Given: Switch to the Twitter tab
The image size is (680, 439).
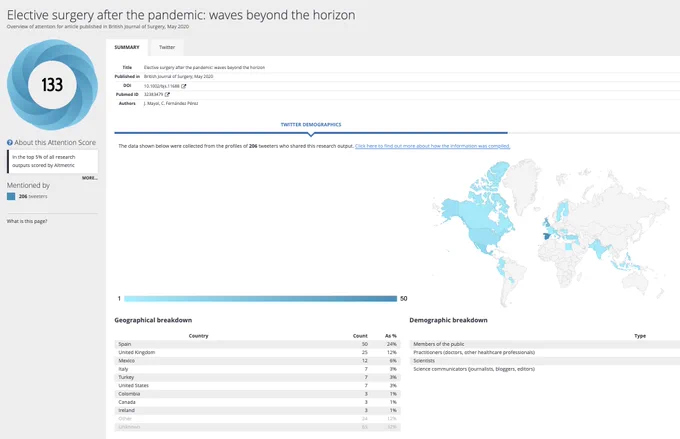Looking at the screenshot, I should click(167, 47).
